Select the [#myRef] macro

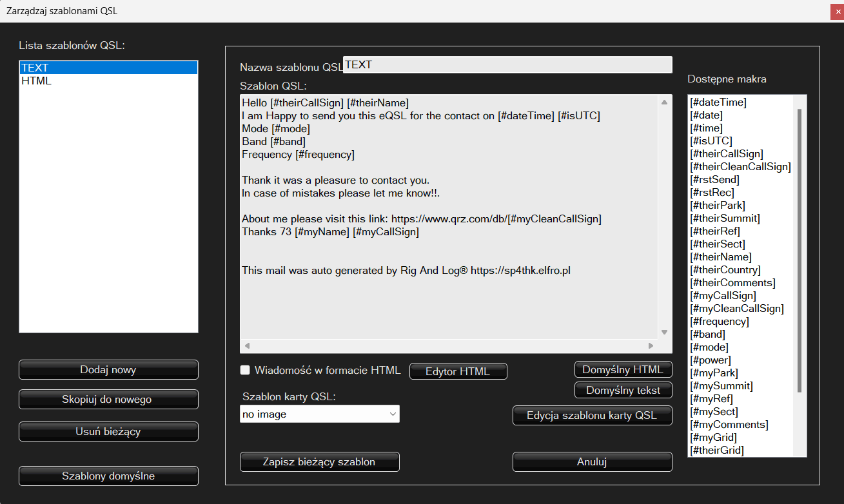click(711, 399)
